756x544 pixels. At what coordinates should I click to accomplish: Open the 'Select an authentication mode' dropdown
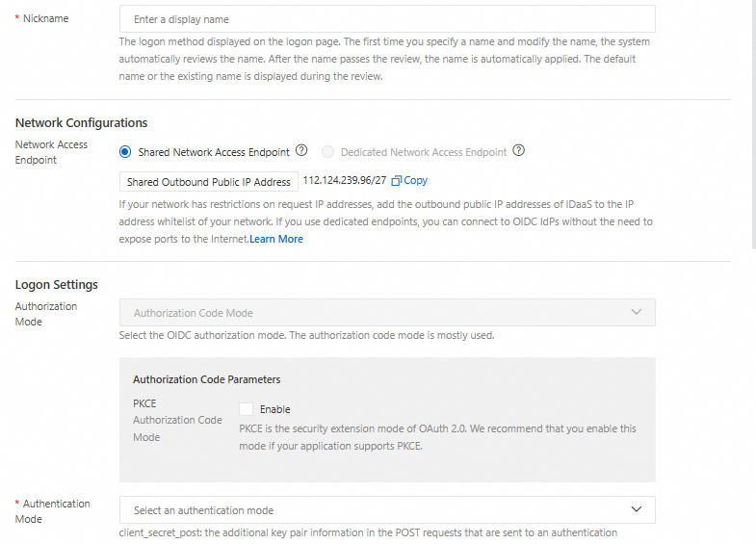387,510
